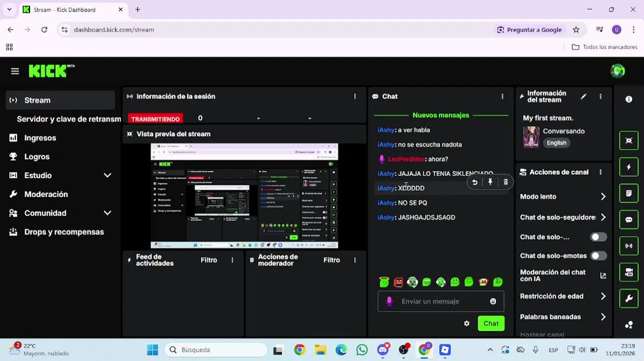Pin the XDDDDD chat message
This screenshot has height=361, width=644.
coord(490,182)
